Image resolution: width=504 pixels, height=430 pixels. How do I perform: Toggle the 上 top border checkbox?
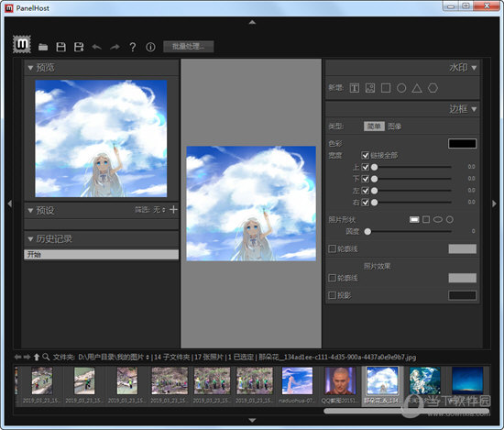[x=365, y=167]
